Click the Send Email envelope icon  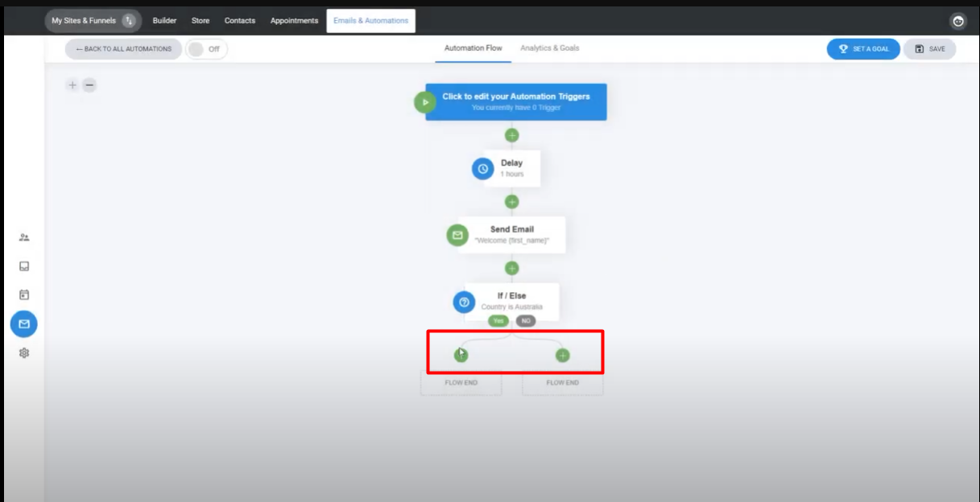click(457, 235)
